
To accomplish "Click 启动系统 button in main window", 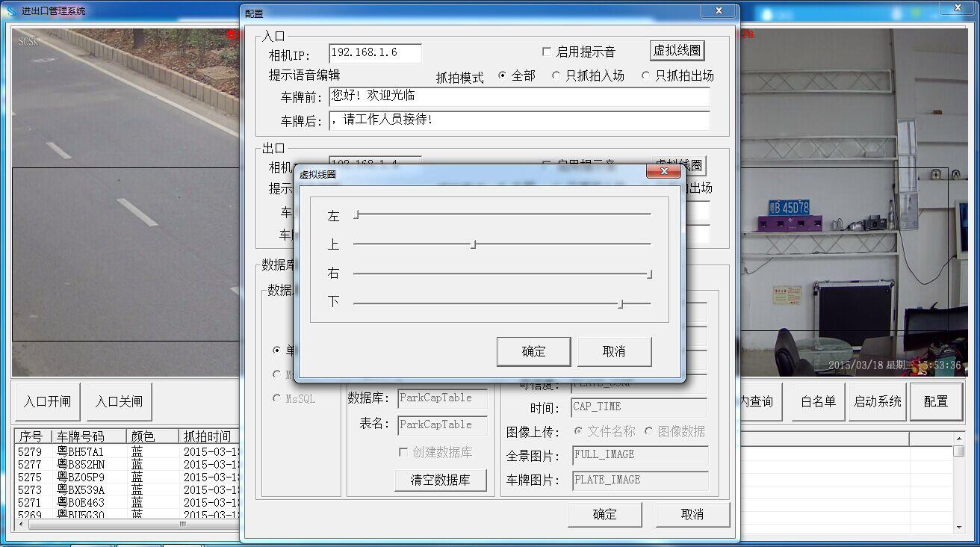I will [x=878, y=401].
